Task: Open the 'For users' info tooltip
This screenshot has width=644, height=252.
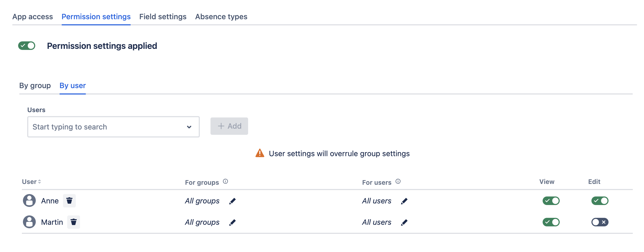Action: tap(398, 181)
